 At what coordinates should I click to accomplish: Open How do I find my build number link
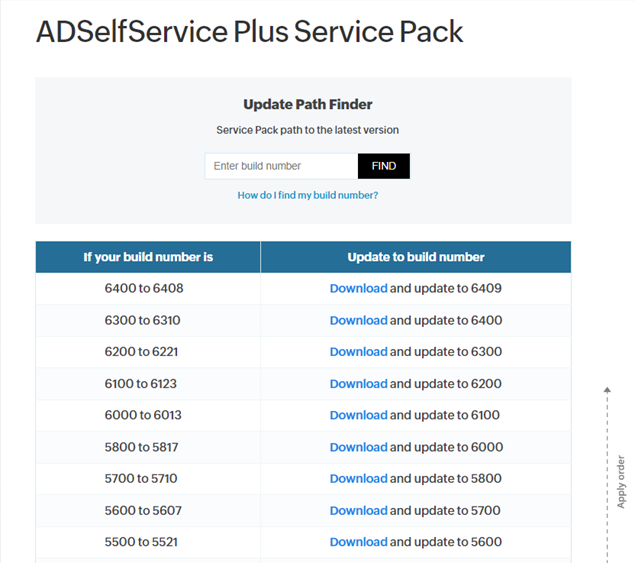(308, 195)
